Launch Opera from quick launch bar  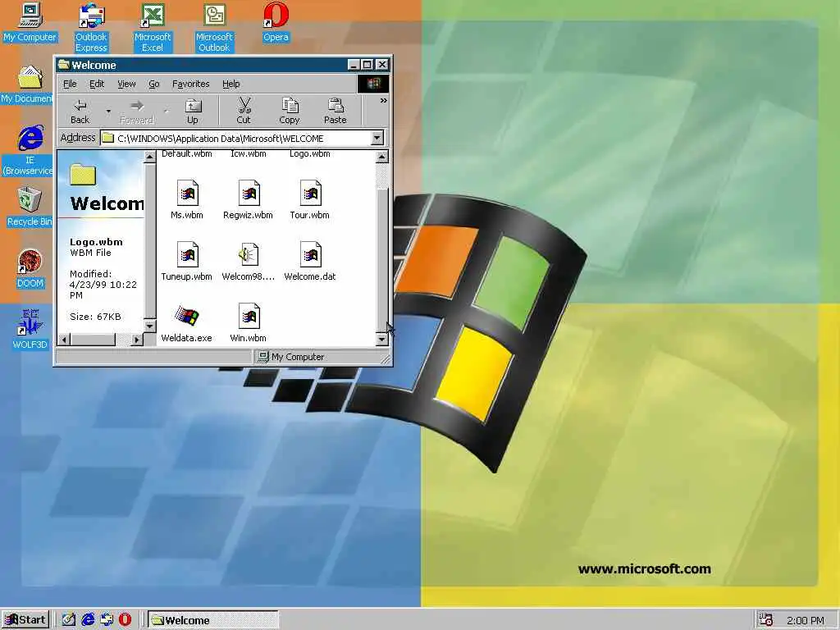(x=125, y=619)
